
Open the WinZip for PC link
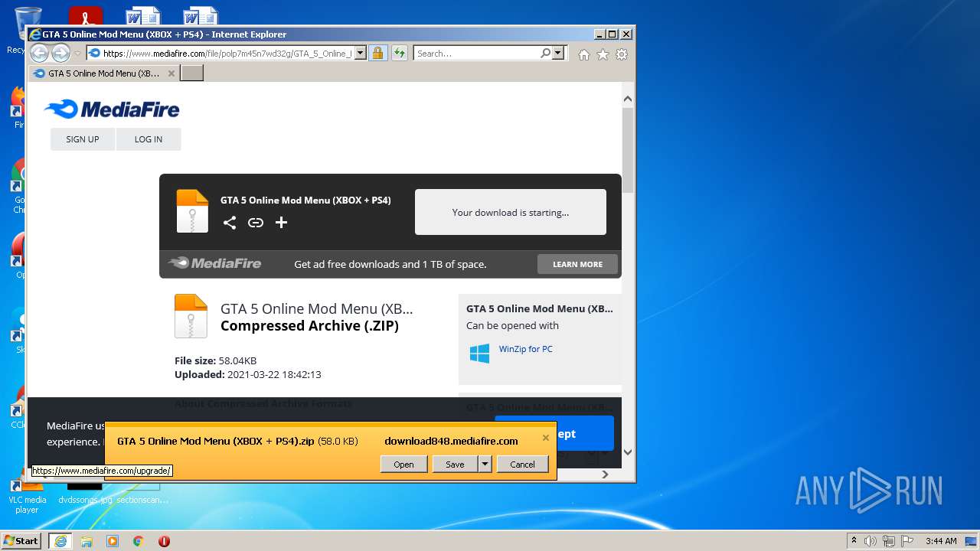526,349
